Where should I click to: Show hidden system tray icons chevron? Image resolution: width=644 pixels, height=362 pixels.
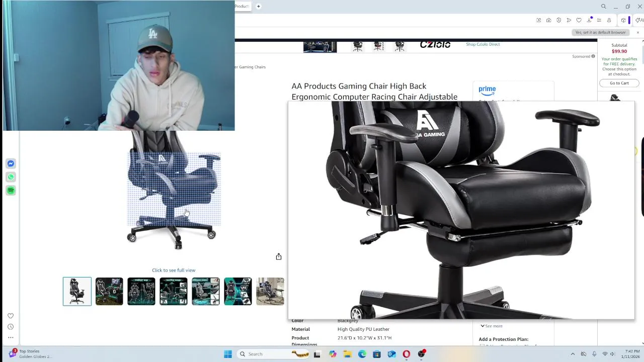point(573,354)
